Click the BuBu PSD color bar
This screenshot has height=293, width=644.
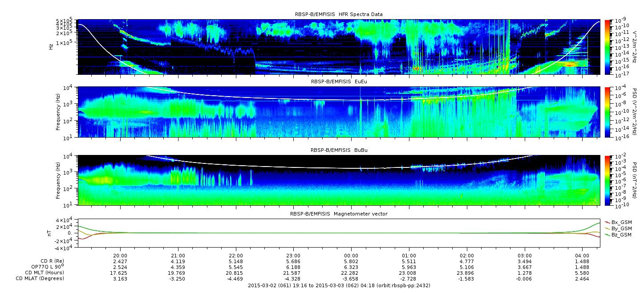pos(607,180)
